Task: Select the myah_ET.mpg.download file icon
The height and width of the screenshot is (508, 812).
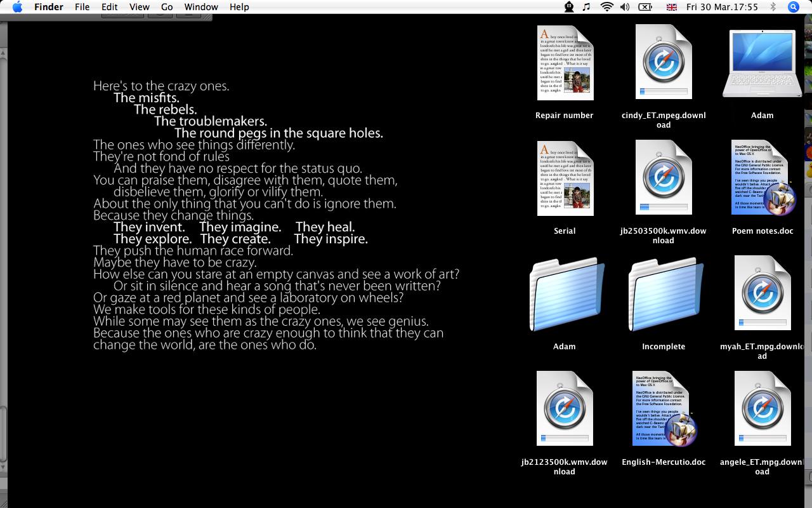Action: tap(763, 293)
